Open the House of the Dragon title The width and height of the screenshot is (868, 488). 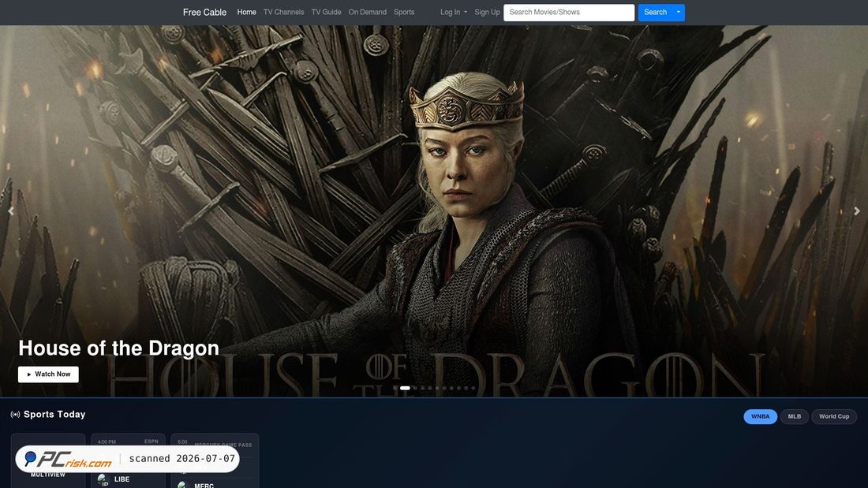pyautogui.click(x=118, y=348)
